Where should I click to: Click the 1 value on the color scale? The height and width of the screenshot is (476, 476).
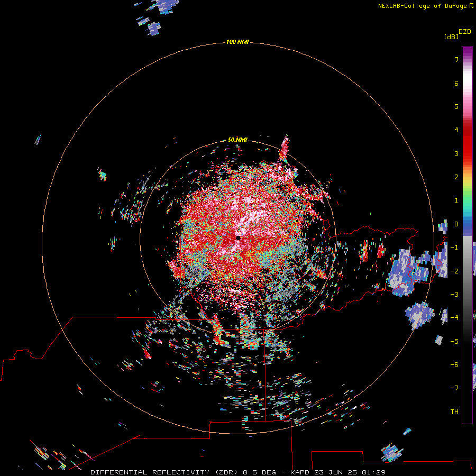click(x=456, y=200)
